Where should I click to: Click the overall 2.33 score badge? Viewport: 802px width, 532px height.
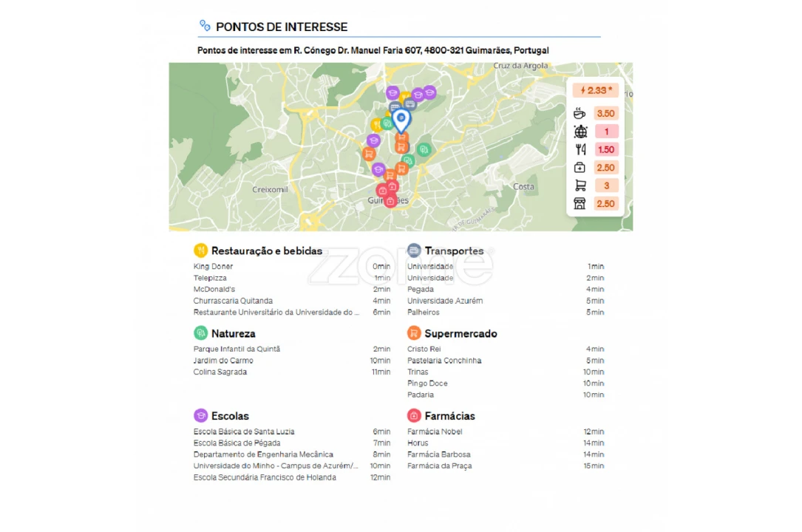coord(596,90)
